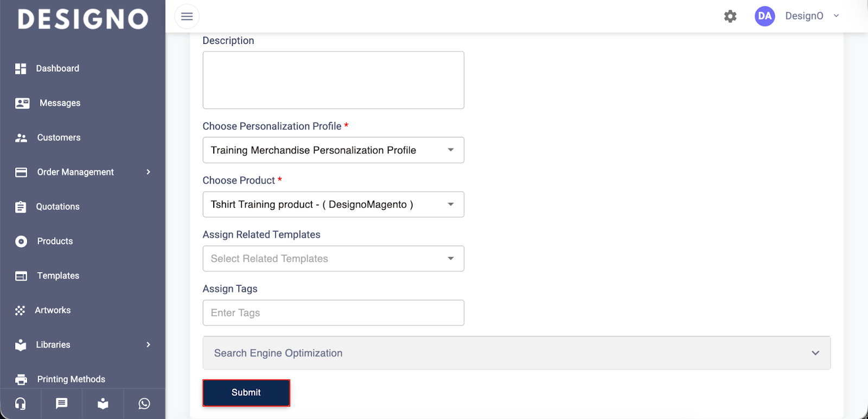Click the book reader icon in bottom bar
Viewport: 868px width, 419px height.
(x=103, y=404)
